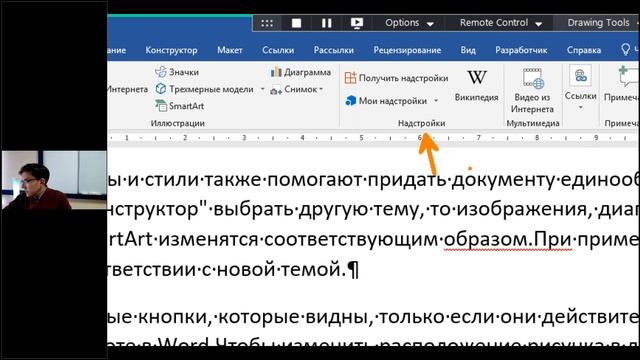The width and height of the screenshot is (640, 360).
Task: Switch to the Рассылки tab
Action: [333, 50]
